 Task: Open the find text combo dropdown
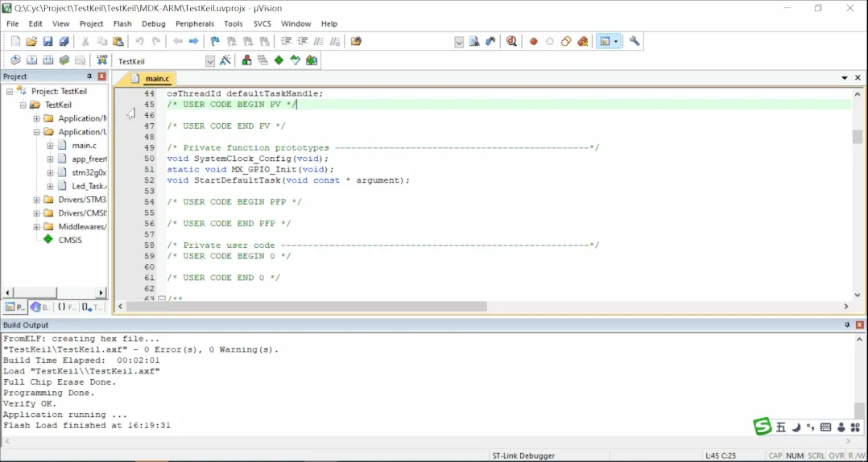(459, 42)
